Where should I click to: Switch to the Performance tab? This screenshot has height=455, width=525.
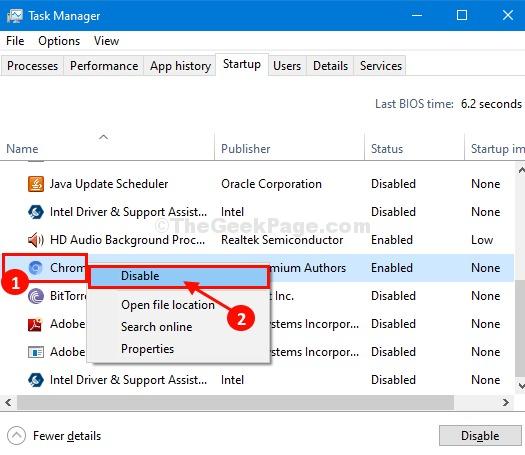coord(104,66)
